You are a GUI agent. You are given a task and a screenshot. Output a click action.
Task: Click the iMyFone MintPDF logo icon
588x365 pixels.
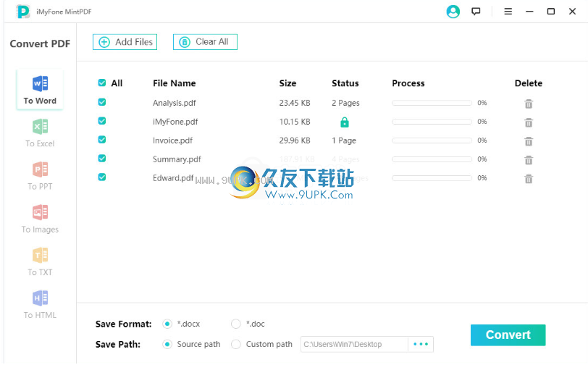(23, 12)
